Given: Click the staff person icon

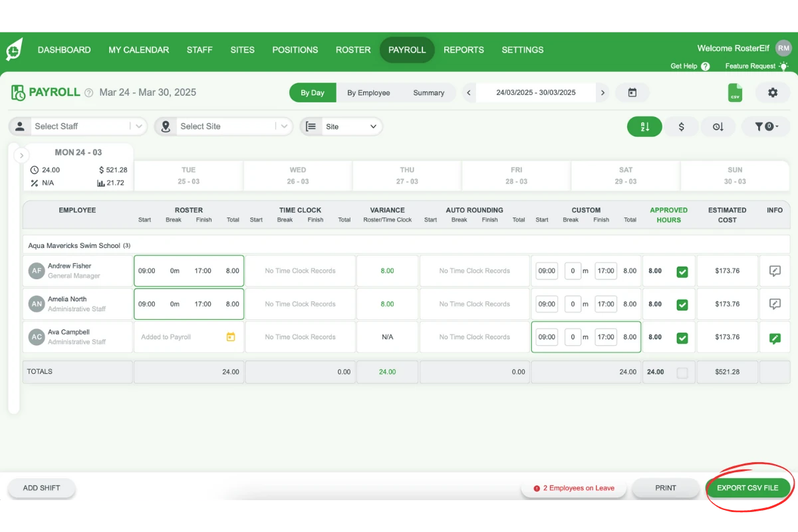Looking at the screenshot, I should point(20,126).
